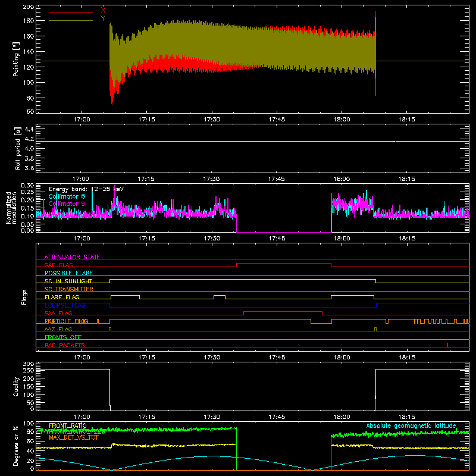Screen dimensions: 476x476
Task: Click the 300 tick on the Quality axis
Action: coord(29,364)
